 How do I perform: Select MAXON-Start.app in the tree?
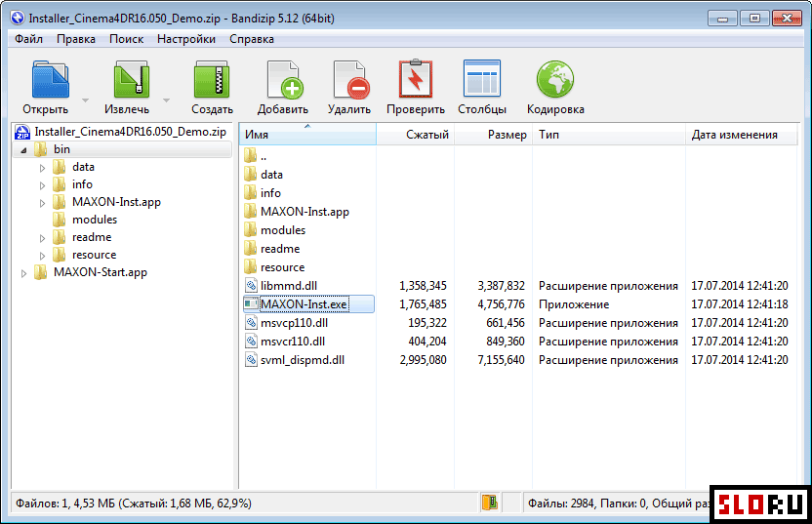pyautogui.click(x=91, y=272)
